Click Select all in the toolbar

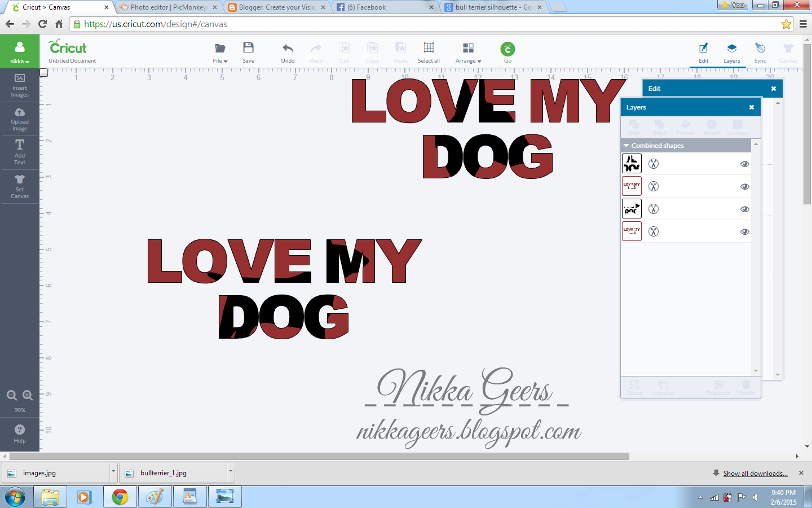[x=429, y=52]
